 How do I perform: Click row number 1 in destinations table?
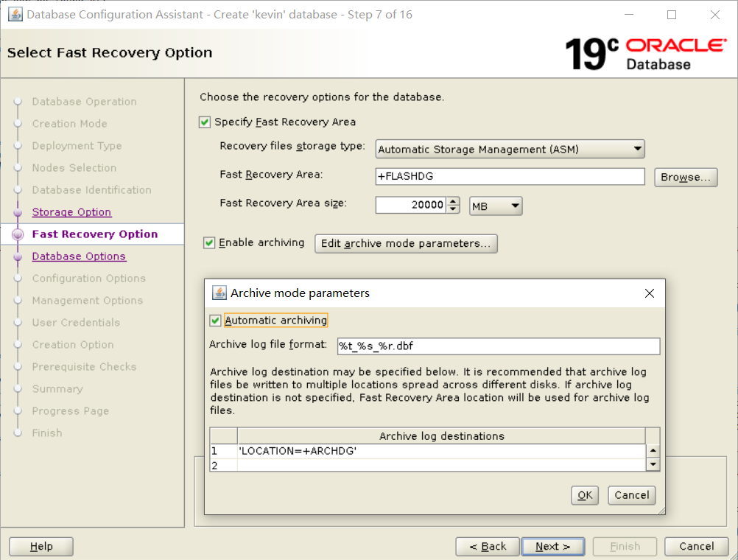coord(224,451)
